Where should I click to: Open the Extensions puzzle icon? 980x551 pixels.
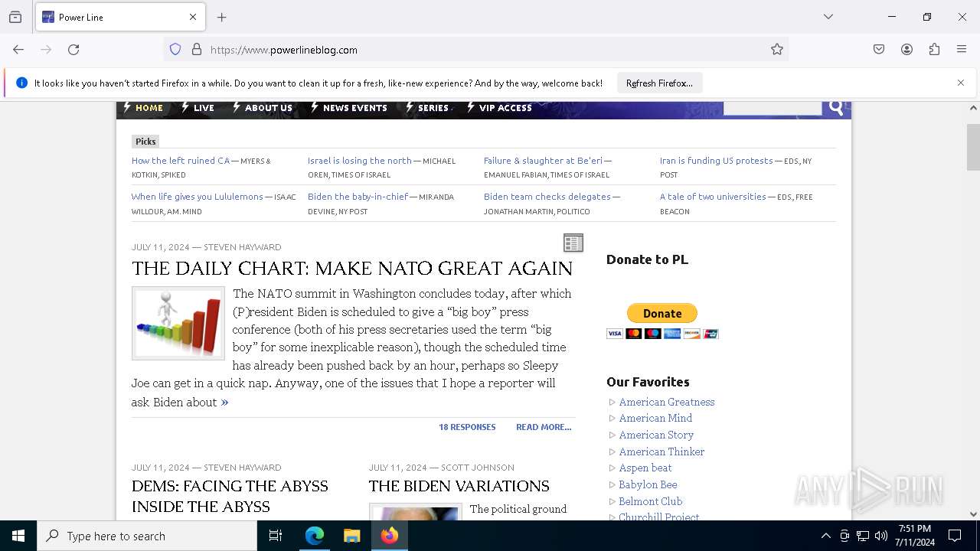pos(934,50)
